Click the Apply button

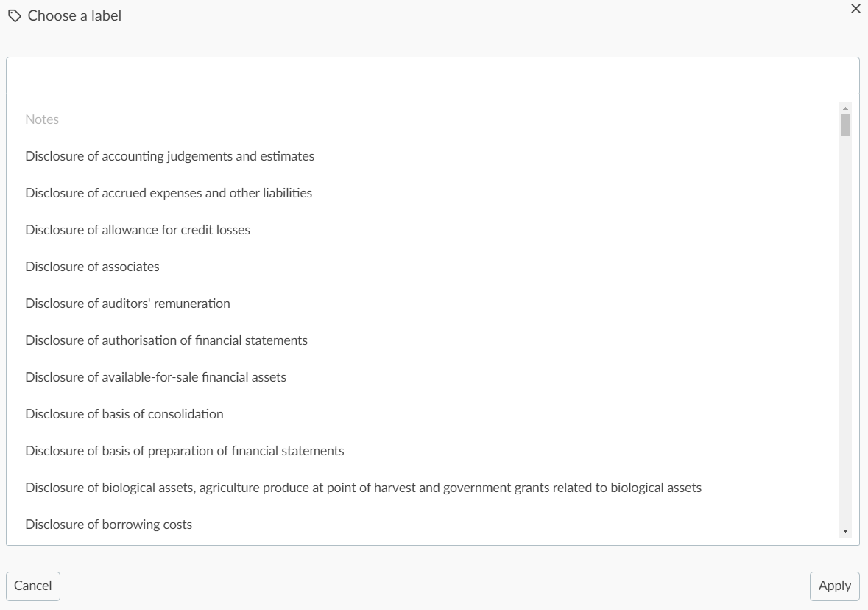point(834,586)
